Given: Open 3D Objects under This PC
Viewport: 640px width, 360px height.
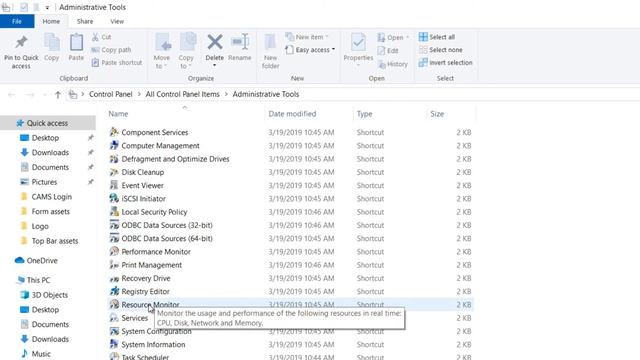Looking at the screenshot, I should [49, 295].
